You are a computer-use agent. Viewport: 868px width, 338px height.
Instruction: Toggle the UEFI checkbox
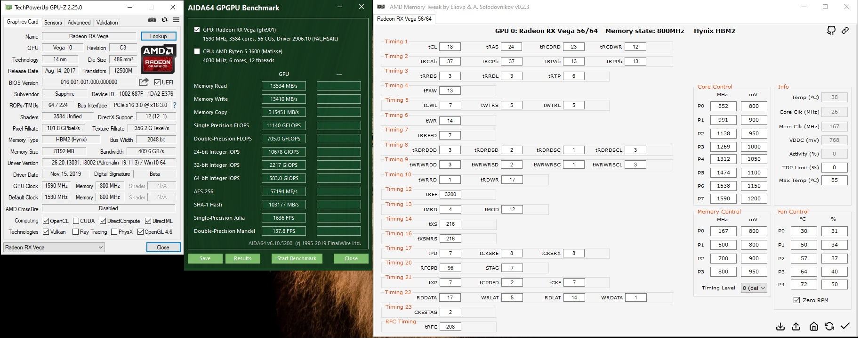[157, 82]
